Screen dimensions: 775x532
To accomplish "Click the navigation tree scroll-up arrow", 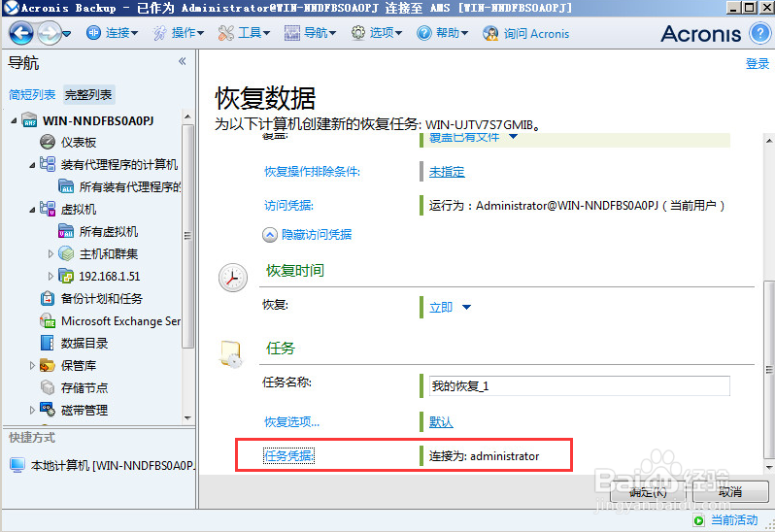I will tap(187, 116).
